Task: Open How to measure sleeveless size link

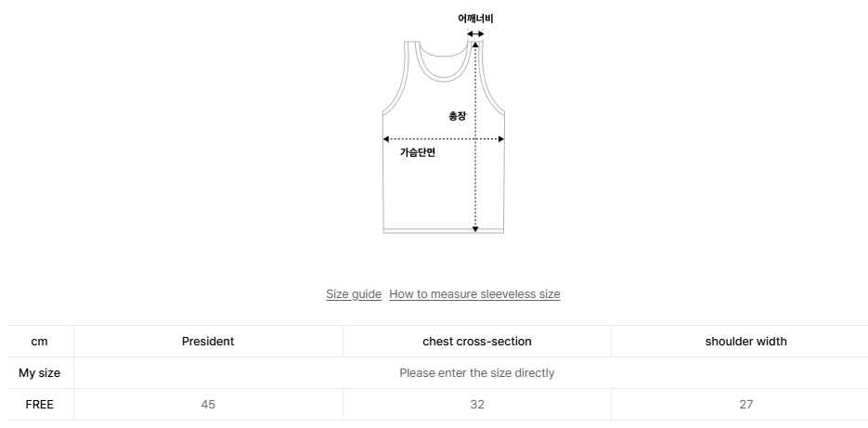Action: pyautogui.click(x=474, y=294)
